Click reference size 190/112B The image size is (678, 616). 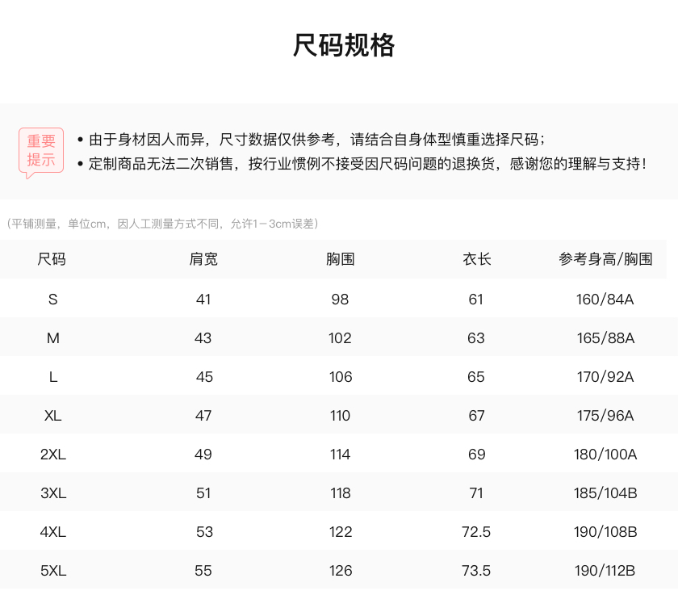pos(605,571)
